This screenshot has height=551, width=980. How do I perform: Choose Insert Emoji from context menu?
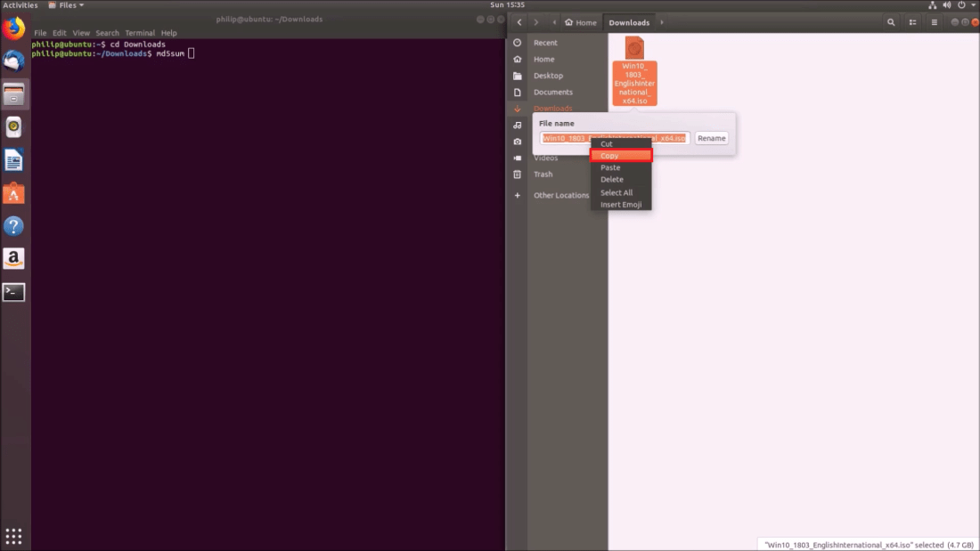(621, 204)
